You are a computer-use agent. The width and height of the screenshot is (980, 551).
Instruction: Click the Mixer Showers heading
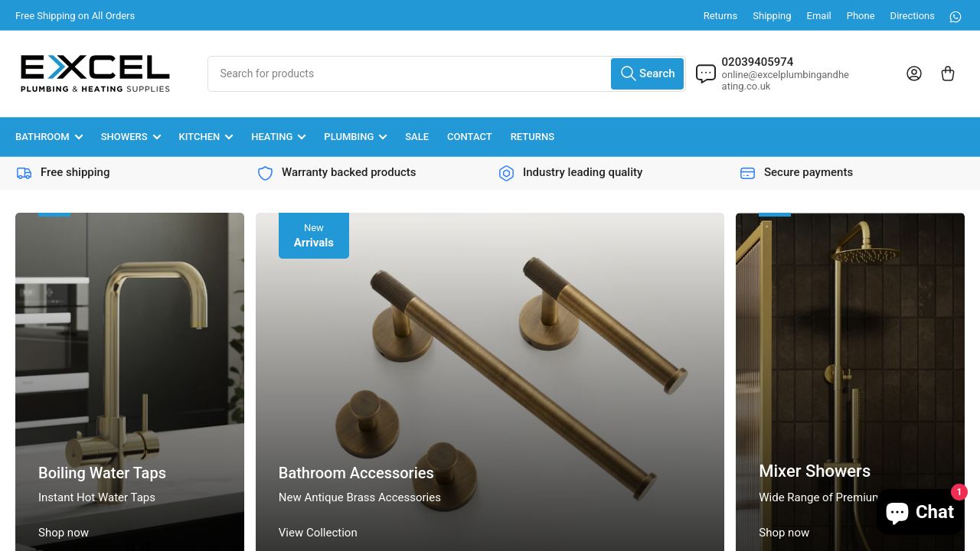coord(815,471)
